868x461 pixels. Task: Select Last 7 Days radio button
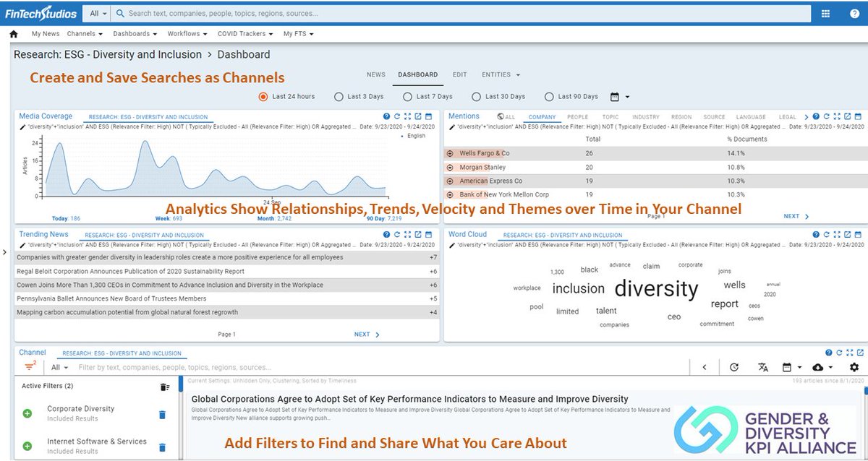(408, 96)
